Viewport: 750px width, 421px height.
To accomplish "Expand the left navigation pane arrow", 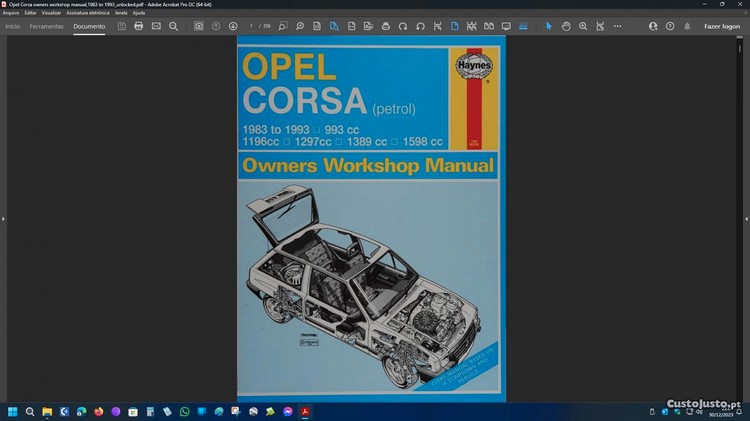I will point(3,218).
